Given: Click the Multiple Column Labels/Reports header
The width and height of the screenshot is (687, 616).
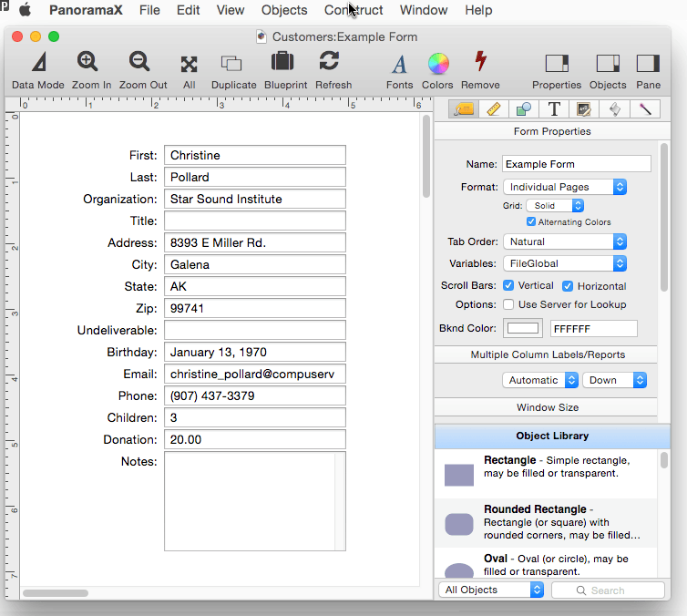Looking at the screenshot, I should point(546,354).
